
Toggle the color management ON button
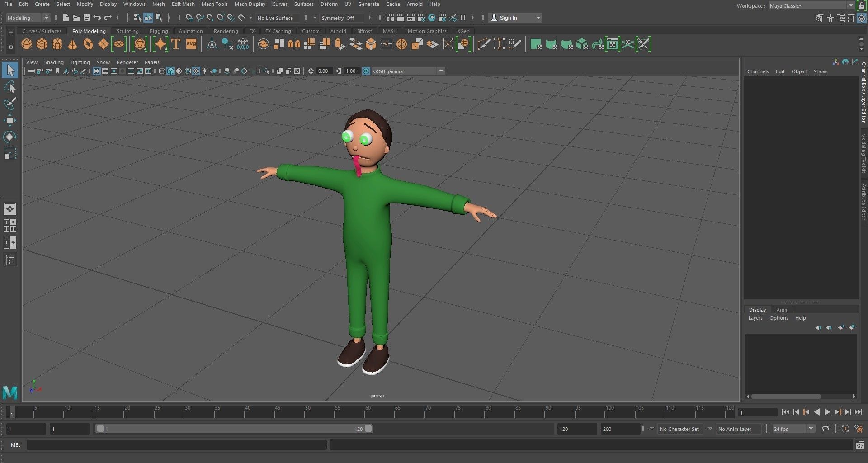tap(366, 71)
